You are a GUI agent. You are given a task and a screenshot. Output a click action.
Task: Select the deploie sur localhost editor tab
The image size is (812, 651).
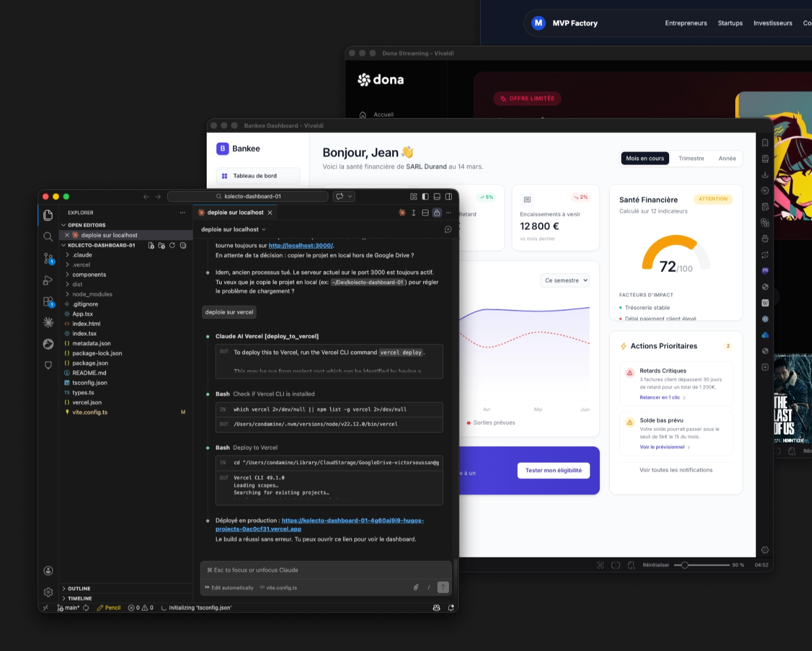tap(235, 212)
